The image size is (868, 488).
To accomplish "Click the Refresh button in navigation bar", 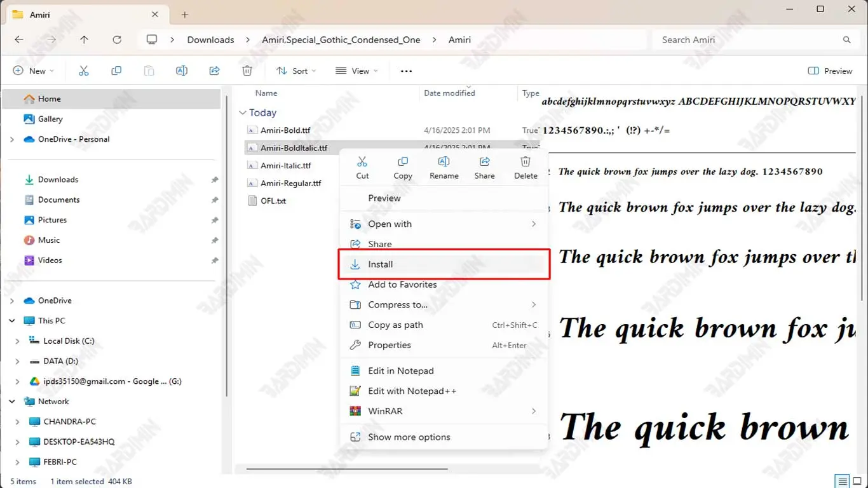I will pos(117,39).
